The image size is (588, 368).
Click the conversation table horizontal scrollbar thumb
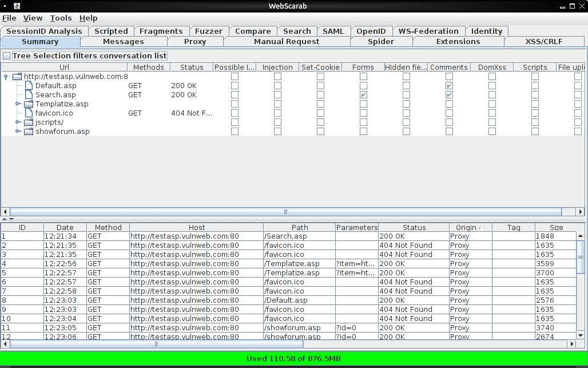(x=156, y=343)
